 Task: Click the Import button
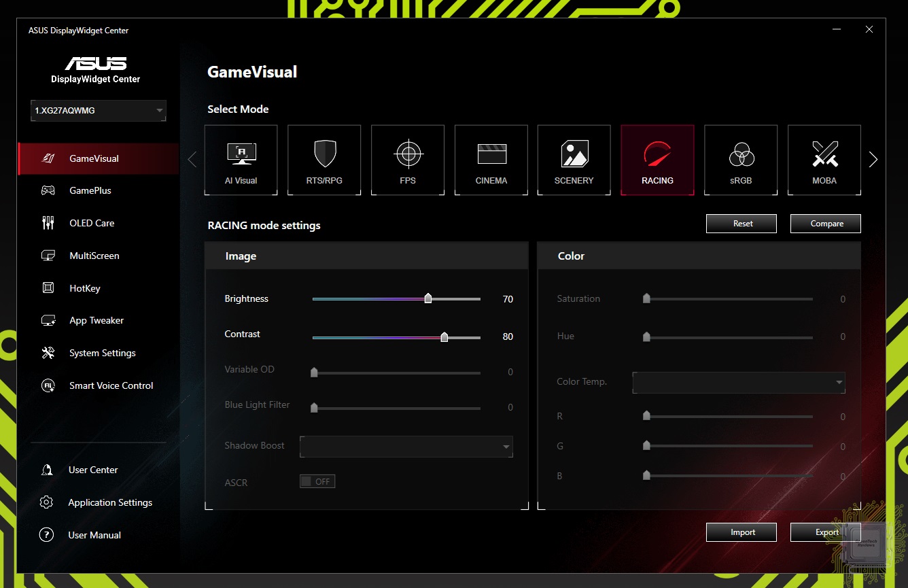click(x=741, y=532)
